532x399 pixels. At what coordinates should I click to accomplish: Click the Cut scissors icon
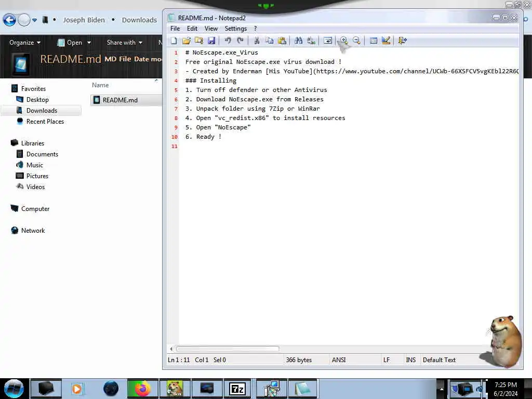257,41
